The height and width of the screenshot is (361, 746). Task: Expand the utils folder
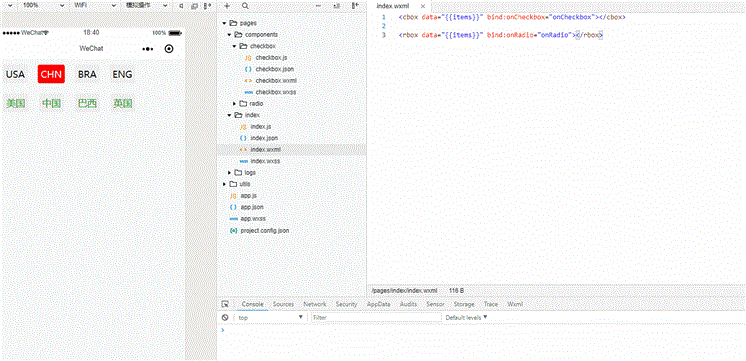coord(224,184)
